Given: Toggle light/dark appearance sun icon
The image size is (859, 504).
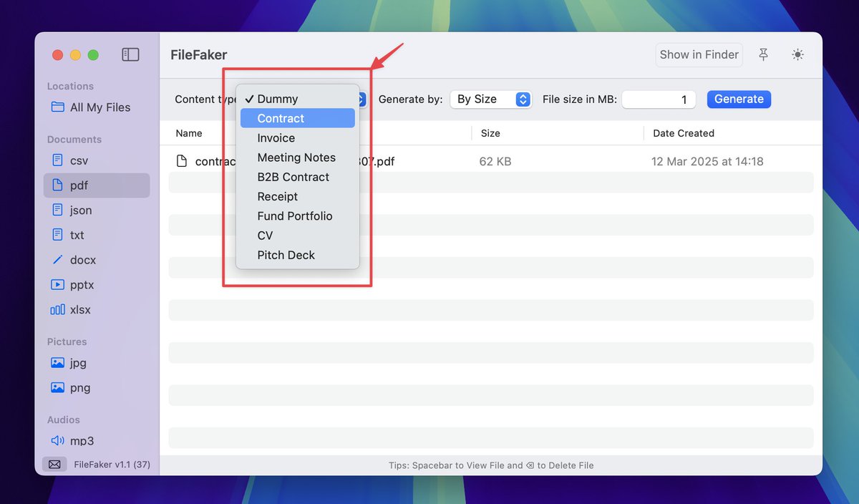Looking at the screenshot, I should click(798, 54).
